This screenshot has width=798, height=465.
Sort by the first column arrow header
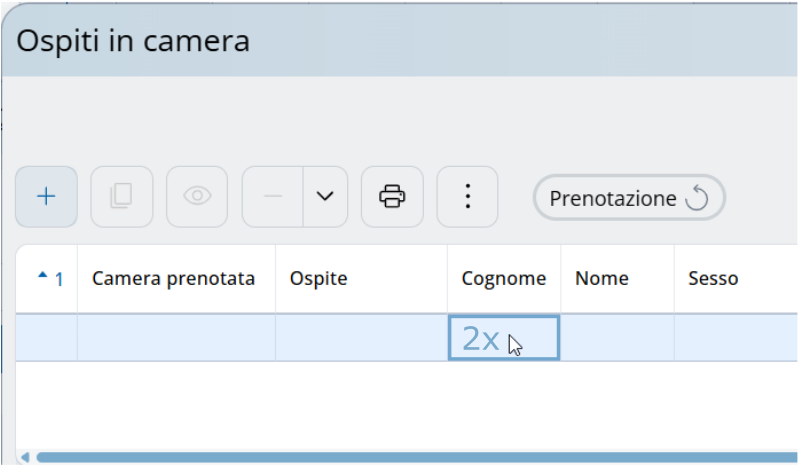(x=47, y=279)
